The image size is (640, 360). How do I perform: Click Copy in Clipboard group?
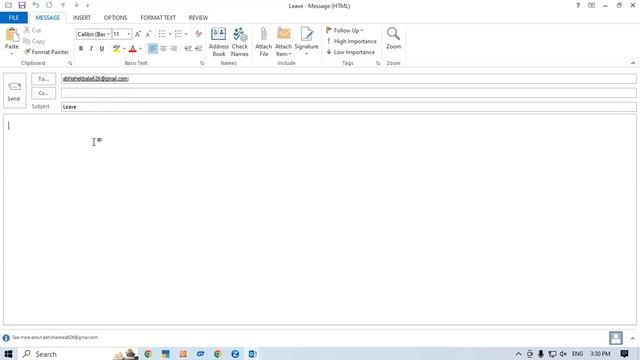pyautogui.click(x=34, y=41)
